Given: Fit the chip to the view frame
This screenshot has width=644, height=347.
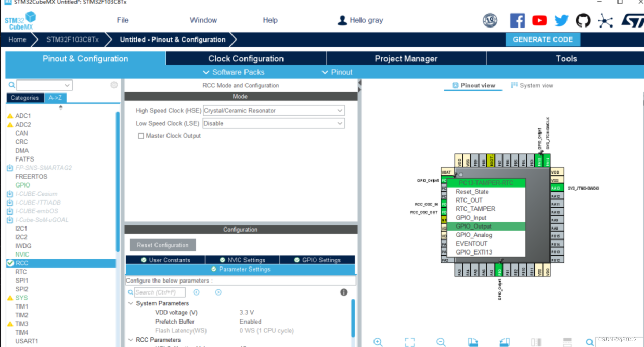Looking at the screenshot, I should 410,342.
